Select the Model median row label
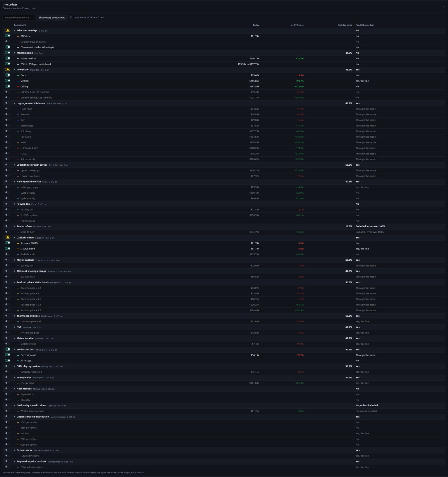 click(28, 59)
